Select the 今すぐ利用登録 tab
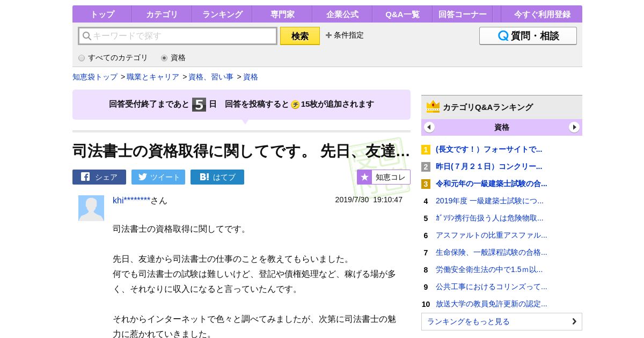 pos(542,14)
